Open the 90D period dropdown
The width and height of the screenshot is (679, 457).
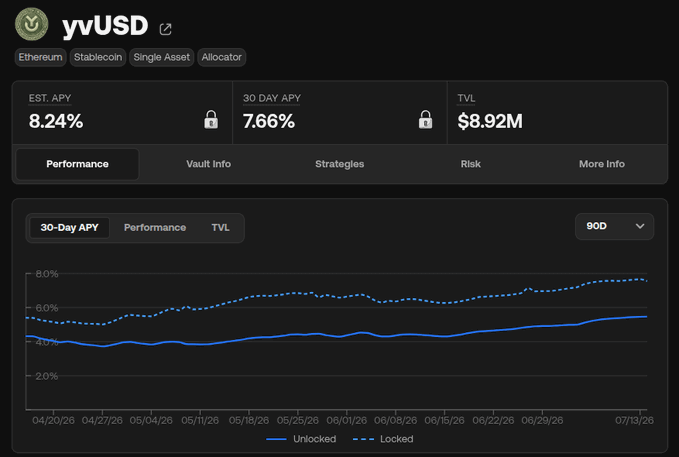614,226
